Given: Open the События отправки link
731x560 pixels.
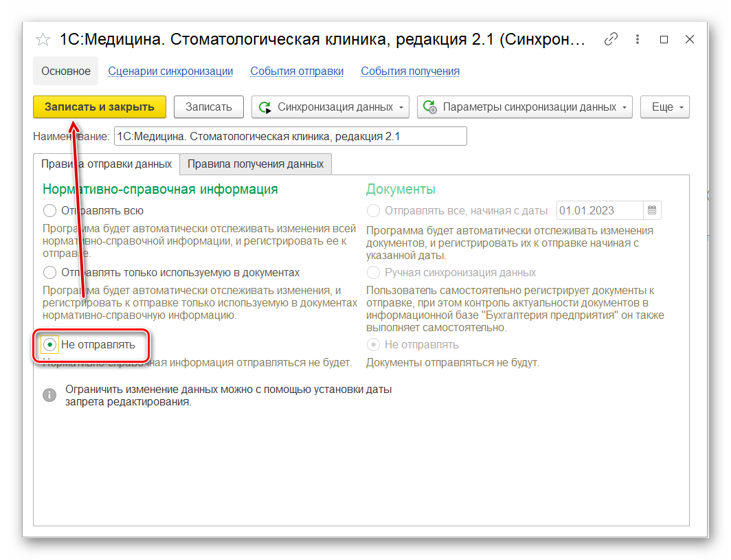Looking at the screenshot, I should [x=297, y=71].
